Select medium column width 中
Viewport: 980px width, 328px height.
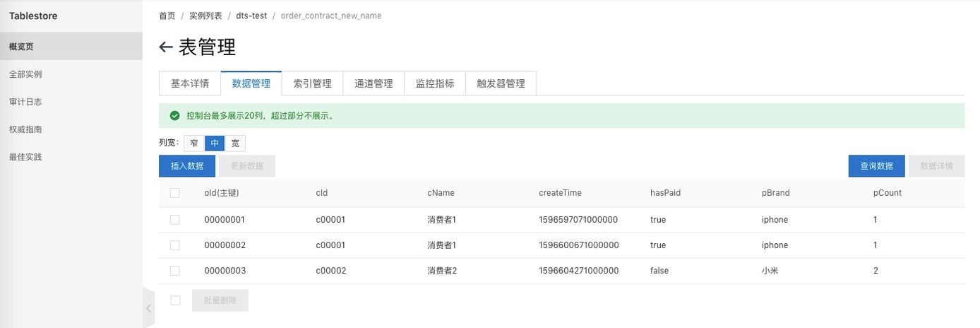[215, 143]
